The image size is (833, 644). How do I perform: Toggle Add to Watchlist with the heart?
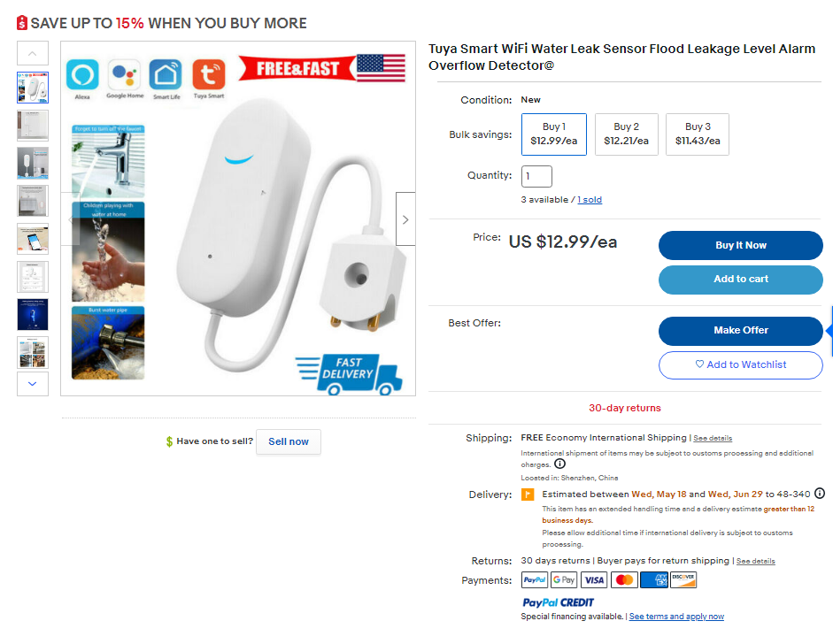740,364
